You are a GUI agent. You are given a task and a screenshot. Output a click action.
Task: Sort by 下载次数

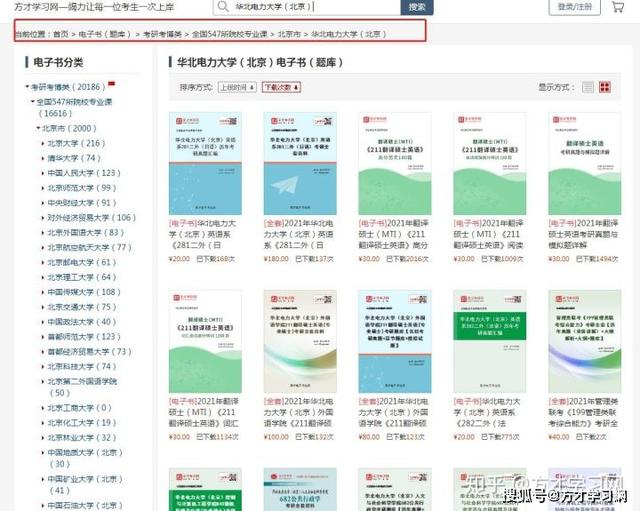click(281, 87)
